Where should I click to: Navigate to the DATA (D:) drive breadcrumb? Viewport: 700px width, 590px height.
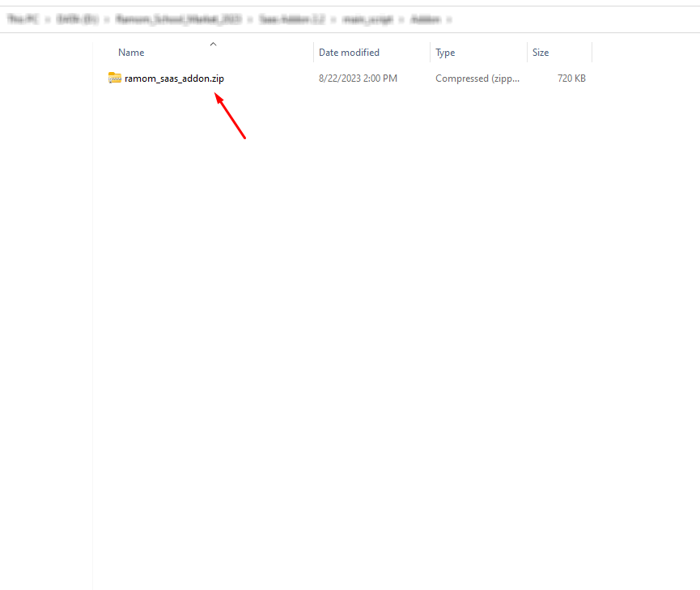coord(77,19)
